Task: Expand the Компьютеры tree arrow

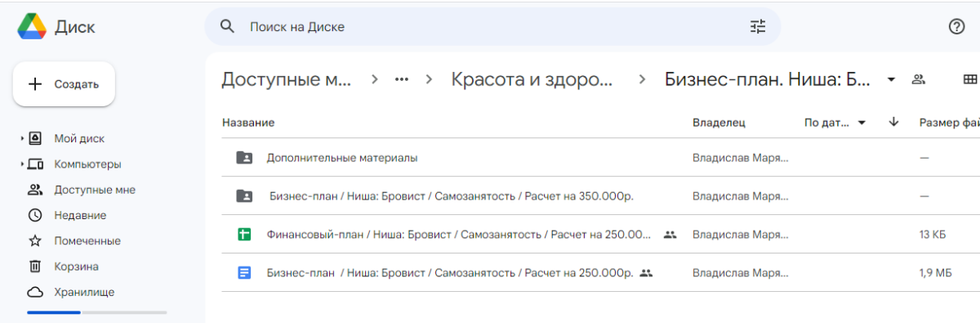Action: click(22, 164)
